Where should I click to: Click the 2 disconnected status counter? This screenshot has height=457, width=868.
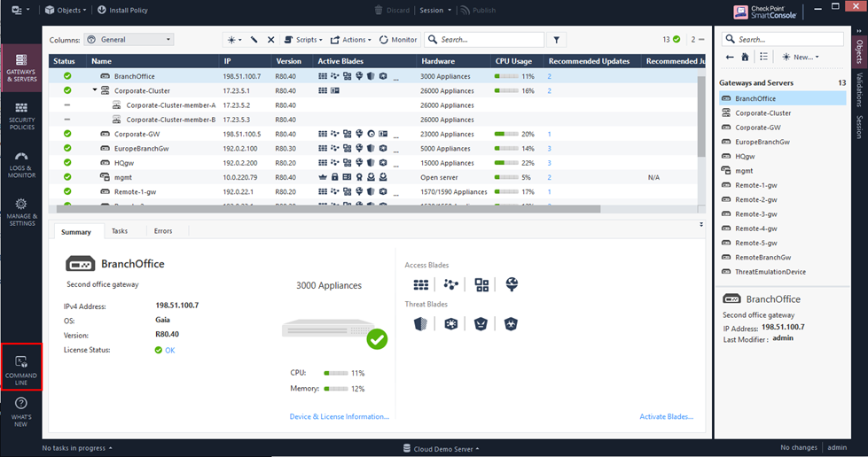click(x=697, y=39)
